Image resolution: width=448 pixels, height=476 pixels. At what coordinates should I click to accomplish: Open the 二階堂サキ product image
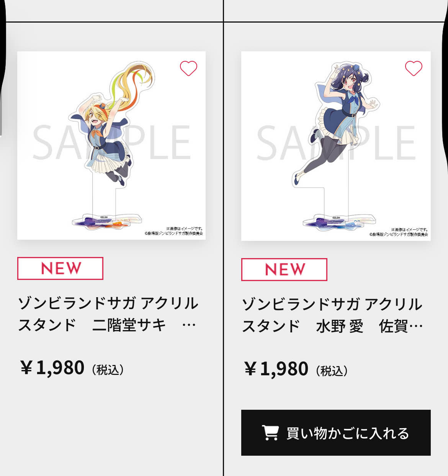[111, 146]
